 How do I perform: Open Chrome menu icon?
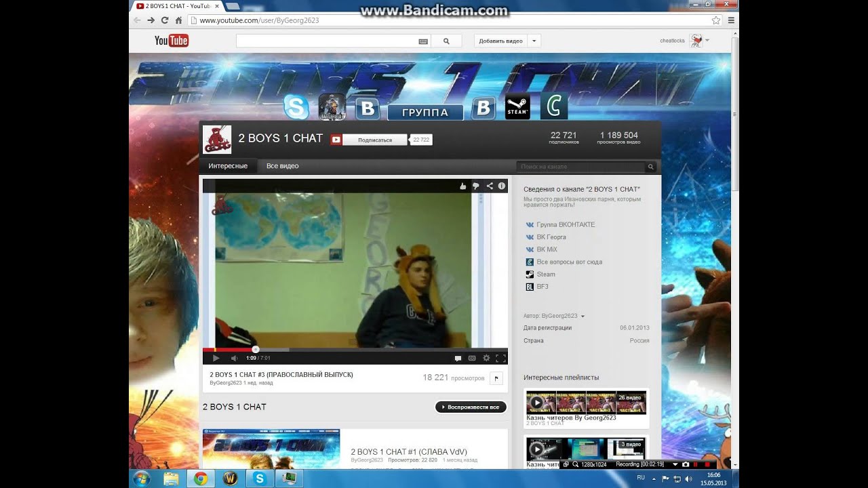(x=731, y=20)
